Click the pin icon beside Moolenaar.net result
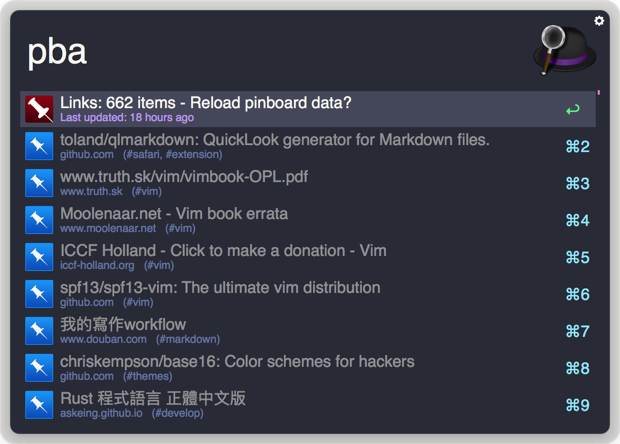620x444 pixels. click(x=39, y=220)
